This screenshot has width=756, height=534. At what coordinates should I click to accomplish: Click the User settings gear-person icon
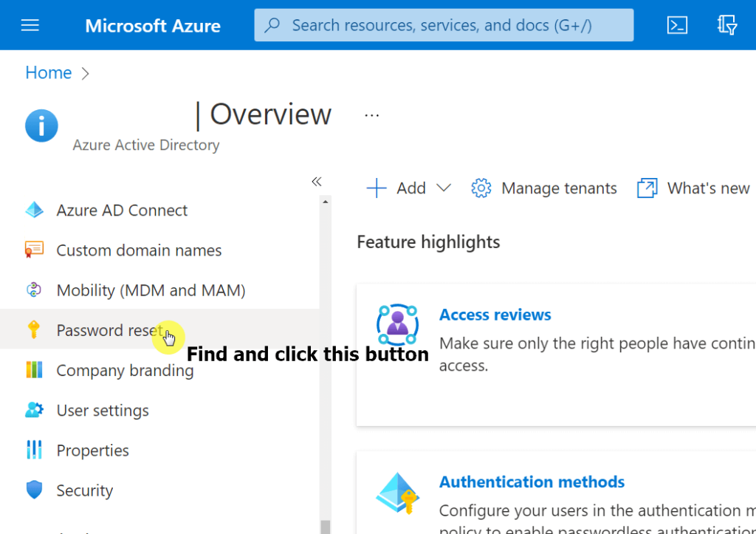[x=34, y=410]
